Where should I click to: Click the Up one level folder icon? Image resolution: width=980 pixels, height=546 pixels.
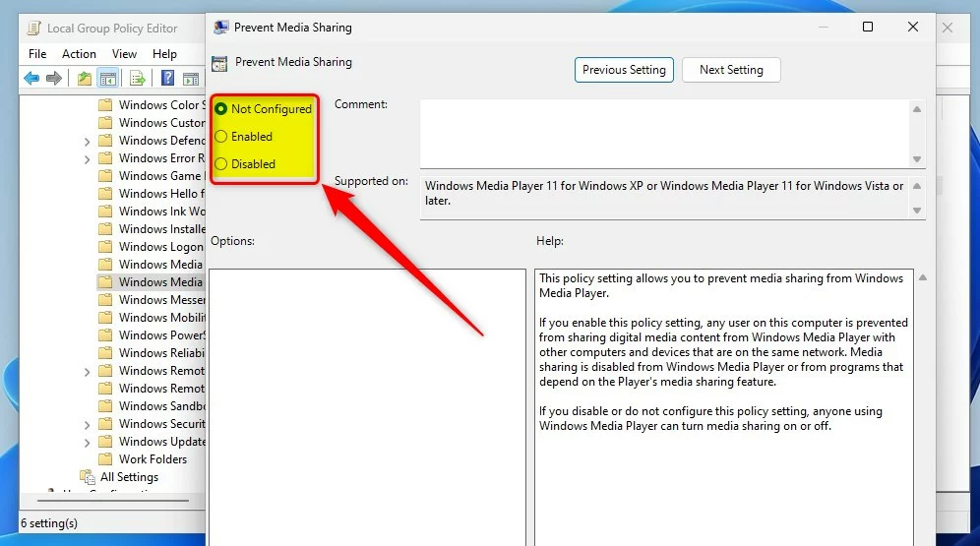pyautogui.click(x=85, y=78)
